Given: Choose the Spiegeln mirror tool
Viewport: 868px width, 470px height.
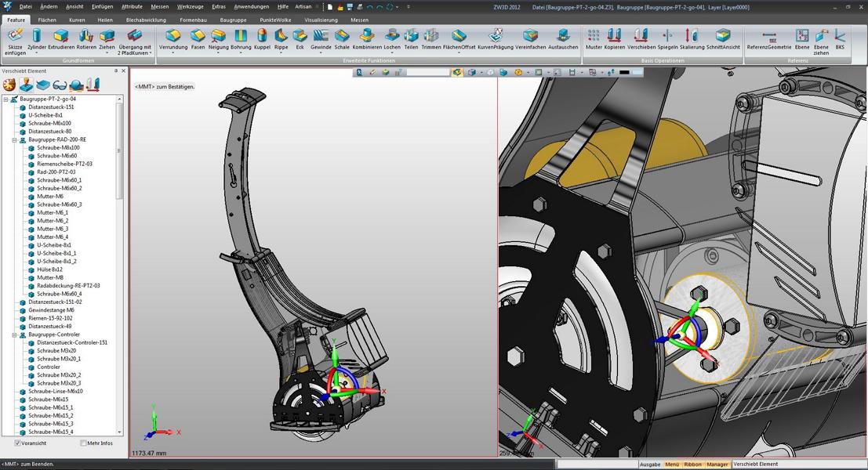Looking at the screenshot, I should [x=667, y=39].
